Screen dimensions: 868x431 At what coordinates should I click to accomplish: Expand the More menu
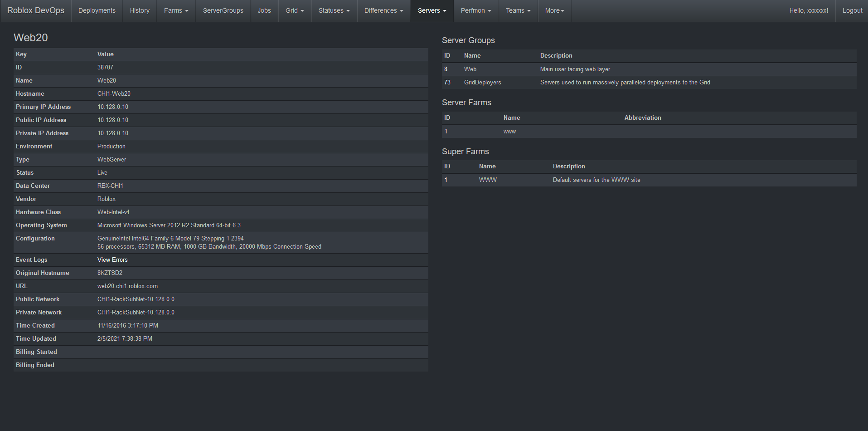pos(554,10)
